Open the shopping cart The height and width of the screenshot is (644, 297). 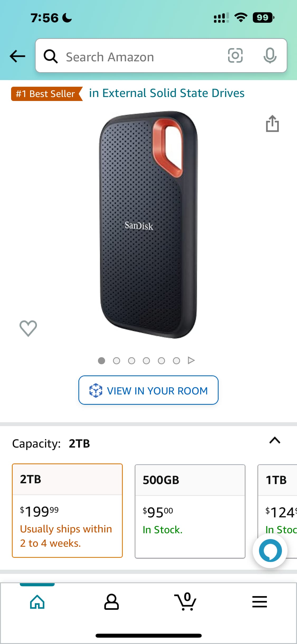(185, 602)
